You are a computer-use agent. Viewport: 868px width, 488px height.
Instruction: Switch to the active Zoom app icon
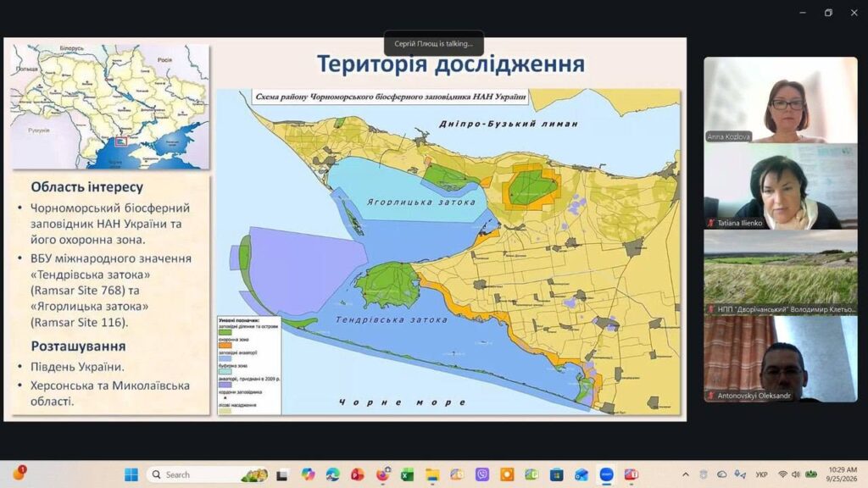(607, 474)
